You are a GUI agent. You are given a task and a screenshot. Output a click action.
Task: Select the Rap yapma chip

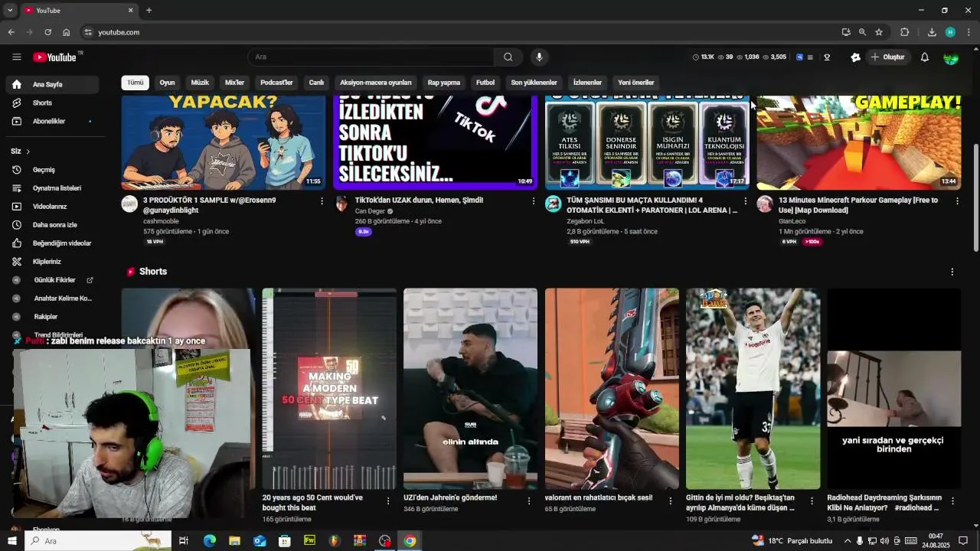coord(444,83)
